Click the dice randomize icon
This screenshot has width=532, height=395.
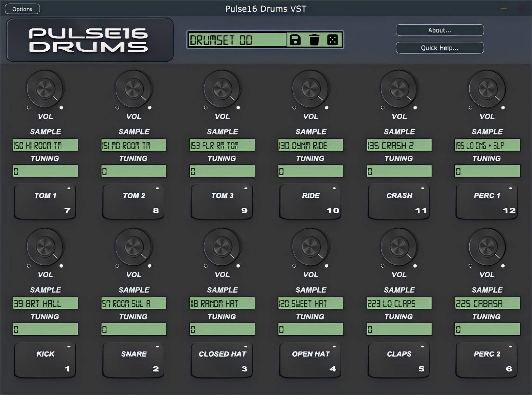pyautogui.click(x=332, y=40)
